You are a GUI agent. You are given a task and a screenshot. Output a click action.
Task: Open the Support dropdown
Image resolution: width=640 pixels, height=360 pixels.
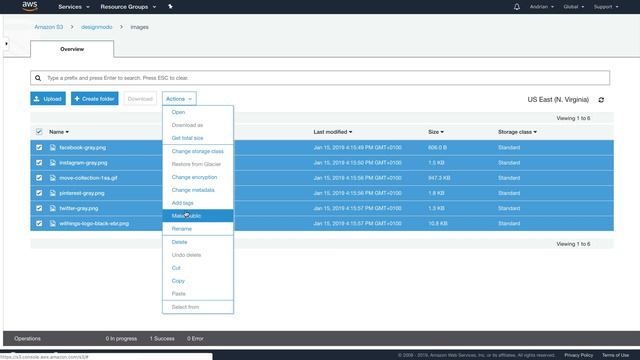606,7
